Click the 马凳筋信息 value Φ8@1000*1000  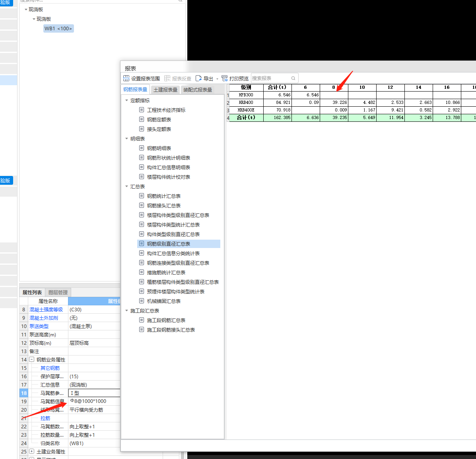[x=94, y=401]
